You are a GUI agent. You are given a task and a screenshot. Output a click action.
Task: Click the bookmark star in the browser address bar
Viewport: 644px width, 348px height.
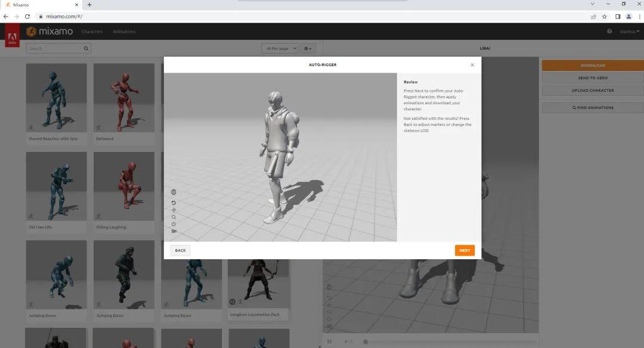point(604,17)
